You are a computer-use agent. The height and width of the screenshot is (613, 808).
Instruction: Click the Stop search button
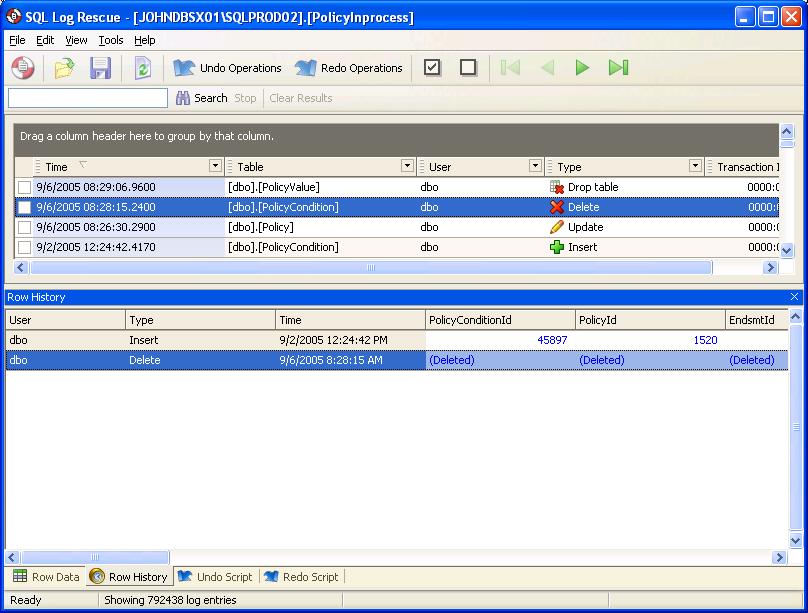coord(245,98)
